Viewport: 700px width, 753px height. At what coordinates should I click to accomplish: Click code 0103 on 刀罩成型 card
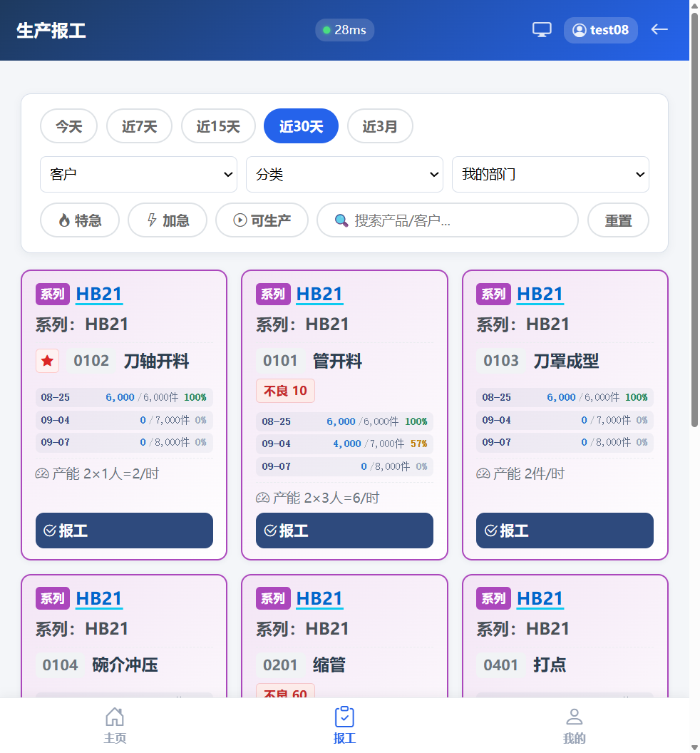click(501, 361)
